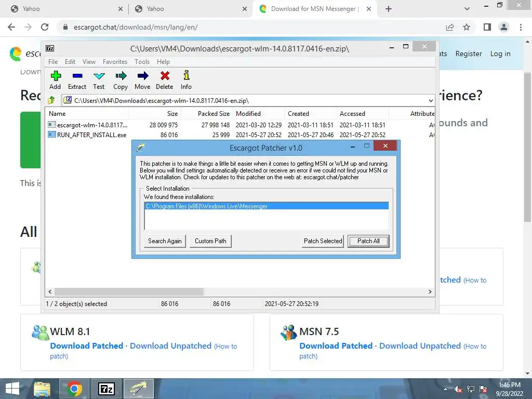Click the Register link on the website
This screenshot has height=399, width=532.
(469, 54)
